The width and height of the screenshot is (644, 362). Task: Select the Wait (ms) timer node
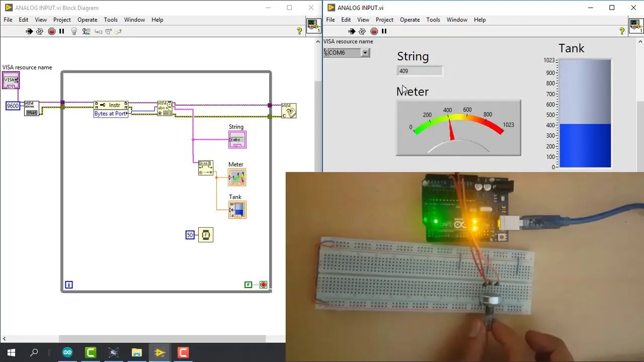(205, 235)
